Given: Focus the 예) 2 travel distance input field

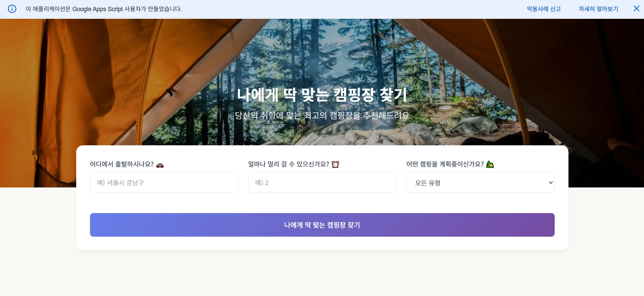Looking at the screenshot, I should pyautogui.click(x=322, y=183).
